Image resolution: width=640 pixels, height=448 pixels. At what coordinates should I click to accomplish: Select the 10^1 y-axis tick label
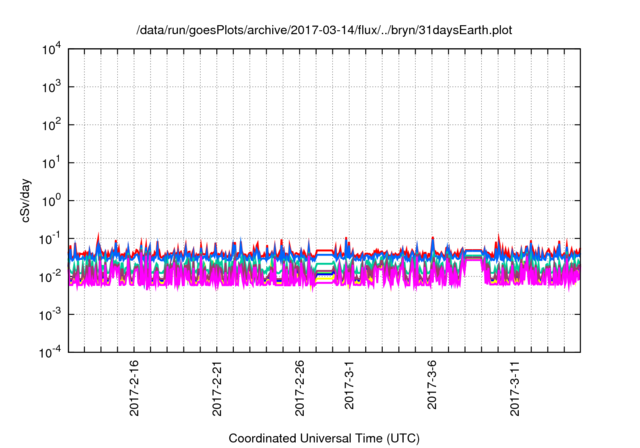point(51,162)
